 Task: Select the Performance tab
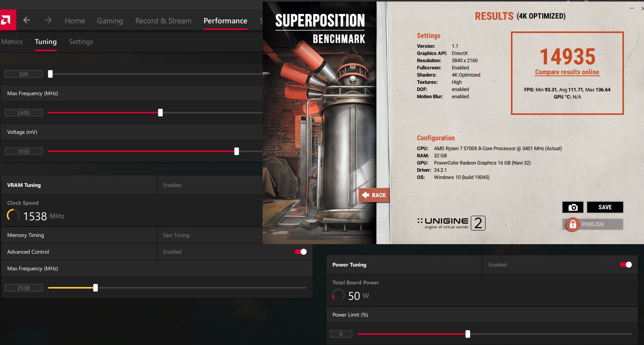226,21
